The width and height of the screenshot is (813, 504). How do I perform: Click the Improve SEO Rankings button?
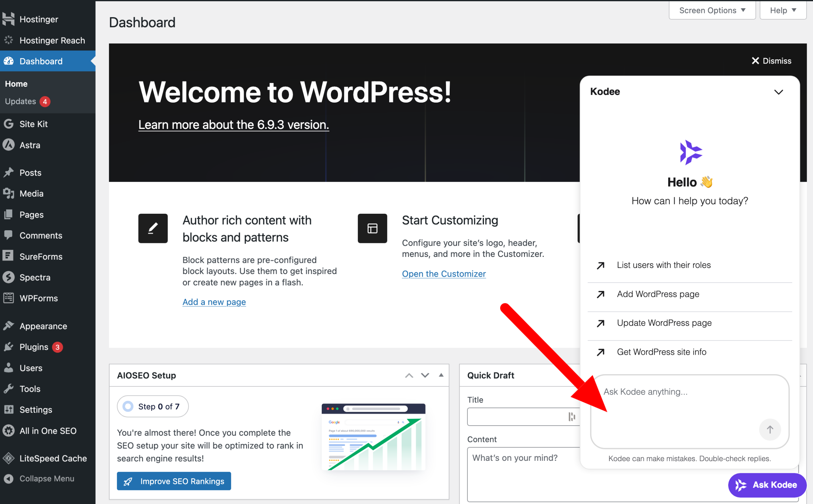coord(174,481)
